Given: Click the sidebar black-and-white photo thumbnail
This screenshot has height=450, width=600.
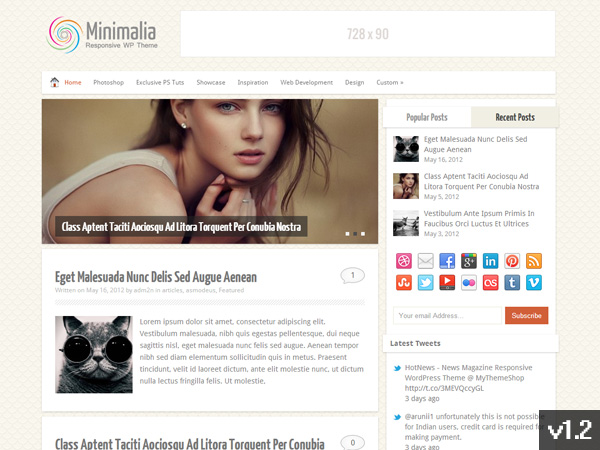Looking at the screenshot, I should click(406, 223).
